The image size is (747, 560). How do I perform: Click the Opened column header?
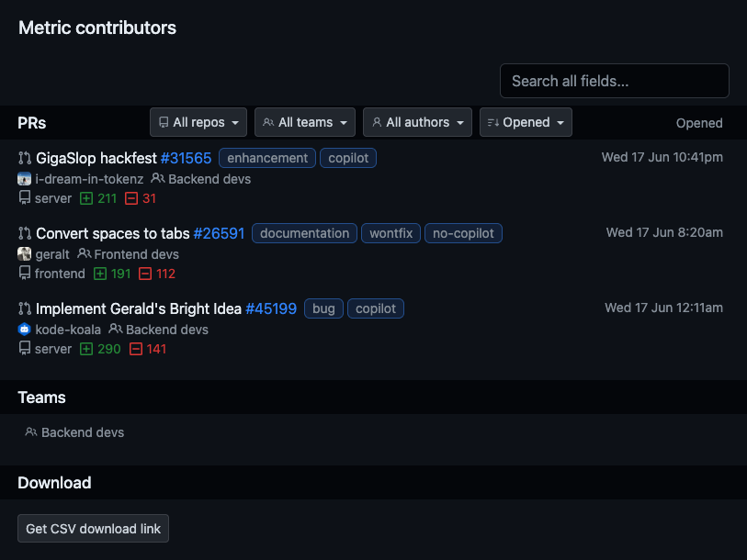699,123
